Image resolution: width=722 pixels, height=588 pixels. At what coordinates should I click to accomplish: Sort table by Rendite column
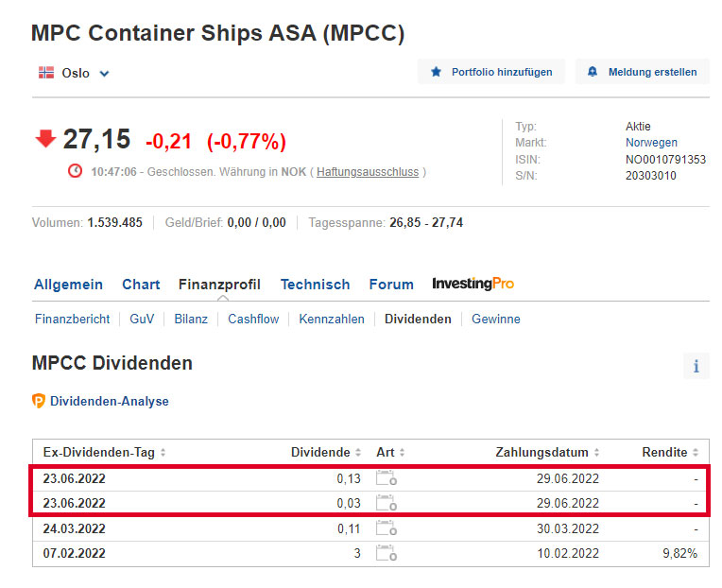pos(670,453)
